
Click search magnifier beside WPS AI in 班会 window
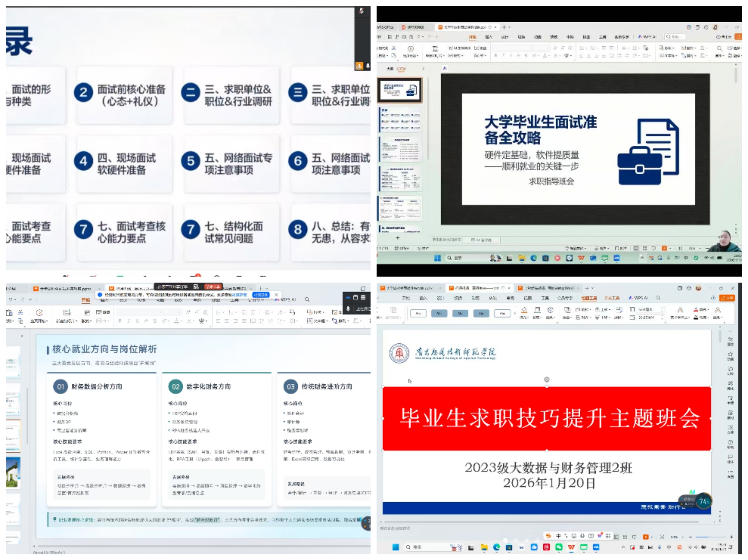pos(658,298)
